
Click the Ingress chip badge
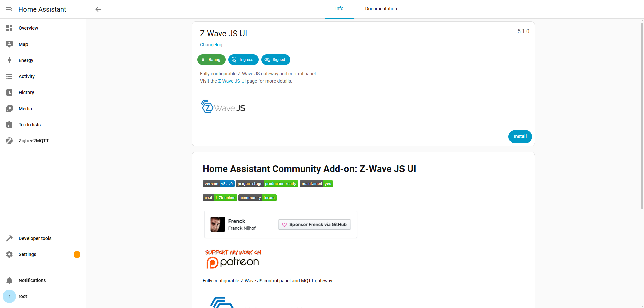coord(243,60)
